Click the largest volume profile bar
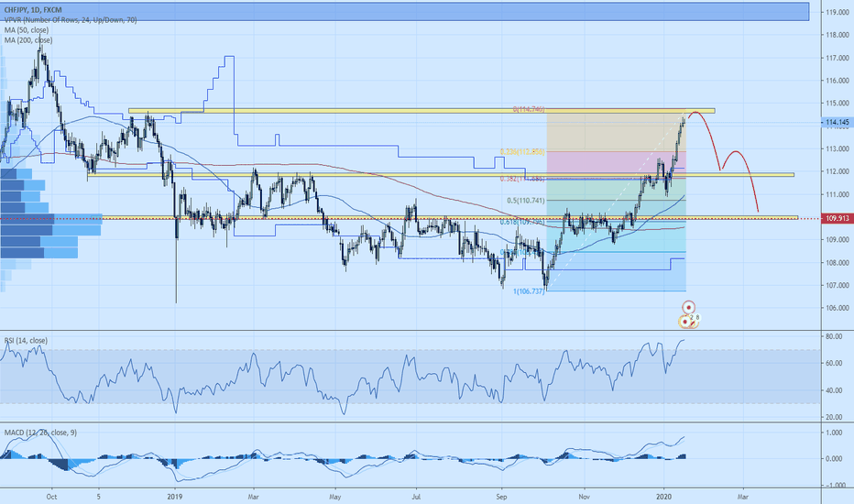This screenshot has height=504, width=854. pos(50,219)
